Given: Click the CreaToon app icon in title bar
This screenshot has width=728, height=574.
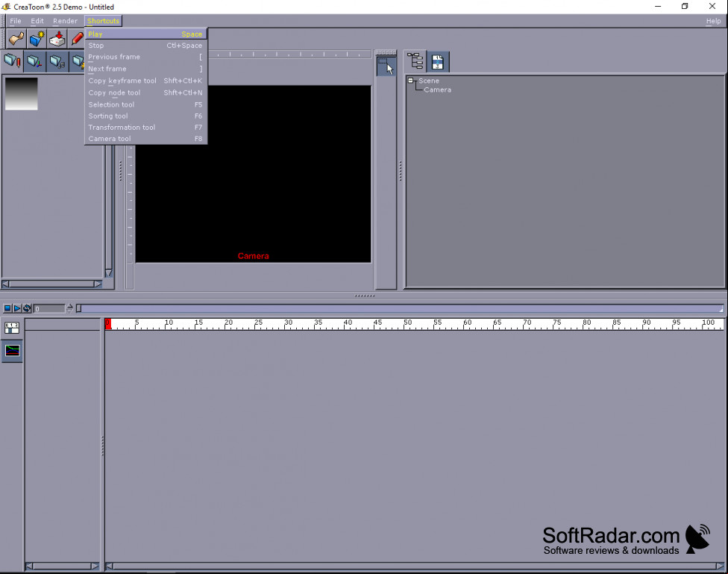Looking at the screenshot, I should click(7, 7).
